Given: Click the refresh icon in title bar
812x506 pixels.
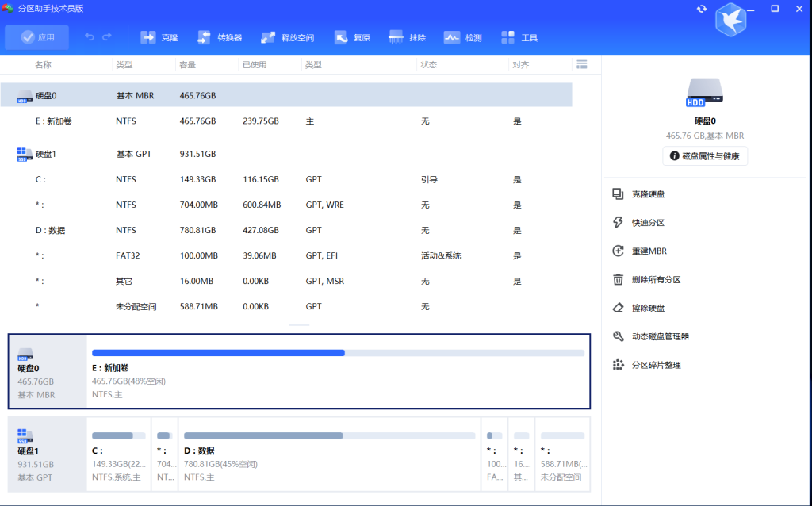Looking at the screenshot, I should click(702, 9).
